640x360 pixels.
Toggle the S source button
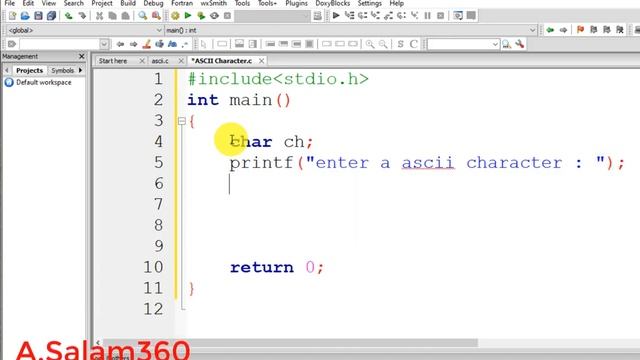400,44
